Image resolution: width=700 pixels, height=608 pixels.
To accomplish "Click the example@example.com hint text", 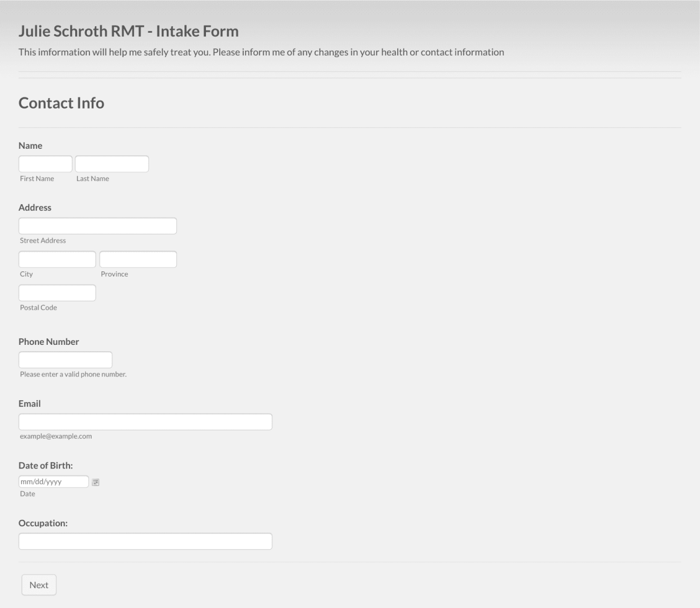I will point(56,435).
